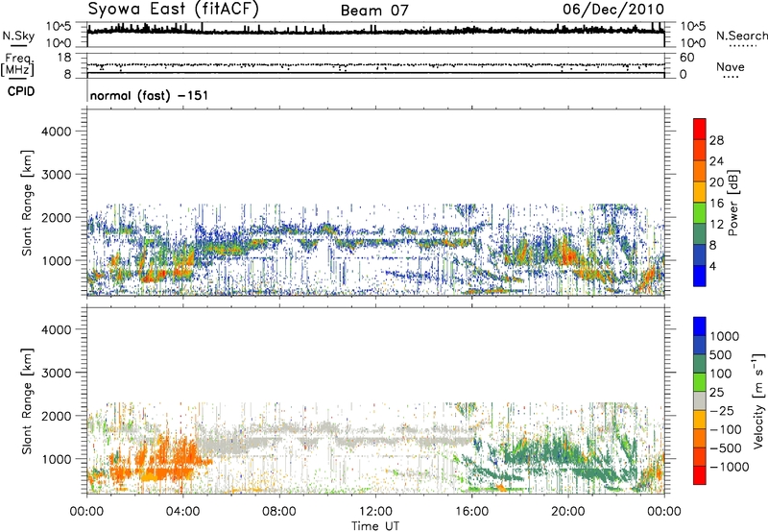Viewport: 768px width, 532px height.
Task: Click the "2000" tick of the power panel
Action: click(x=56, y=217)
